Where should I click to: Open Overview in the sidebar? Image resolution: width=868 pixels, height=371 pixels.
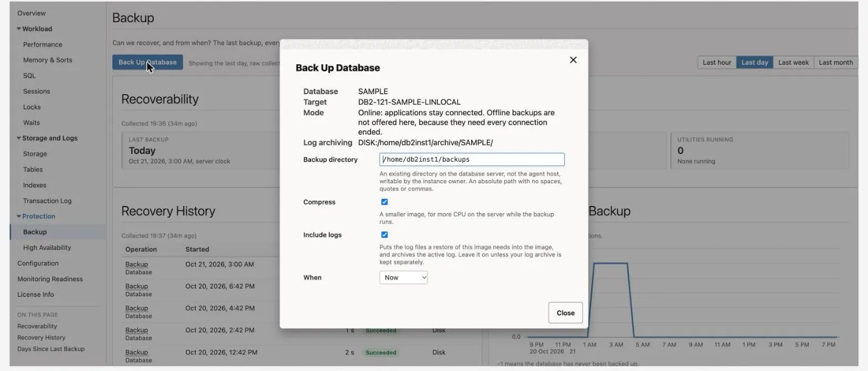(x=32, y=13)
